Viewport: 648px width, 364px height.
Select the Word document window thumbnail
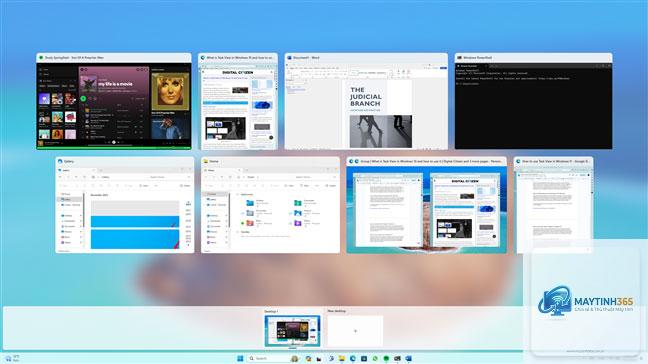(x=366, y=101)
